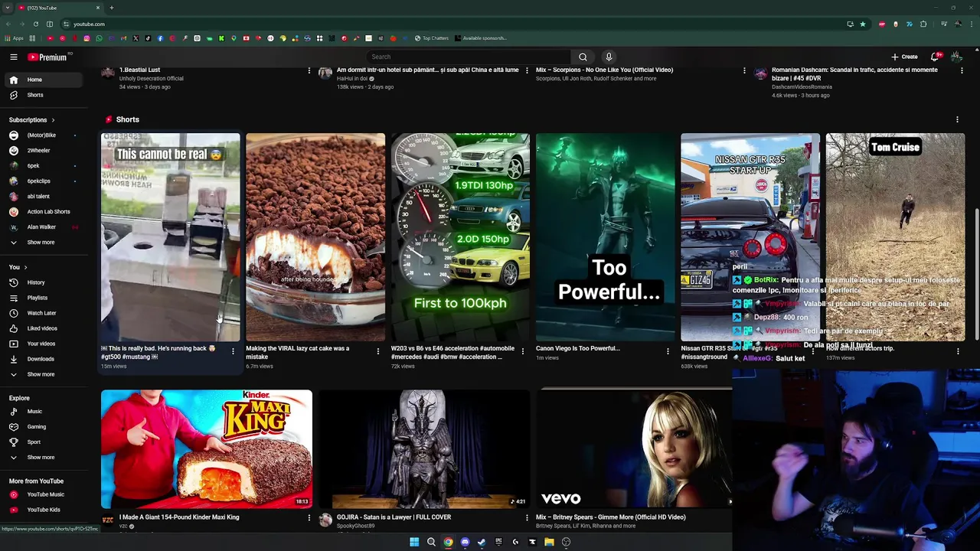Screen dimensions: 980x551
Task: Reload the page in browser
Action: click(34, 24)
